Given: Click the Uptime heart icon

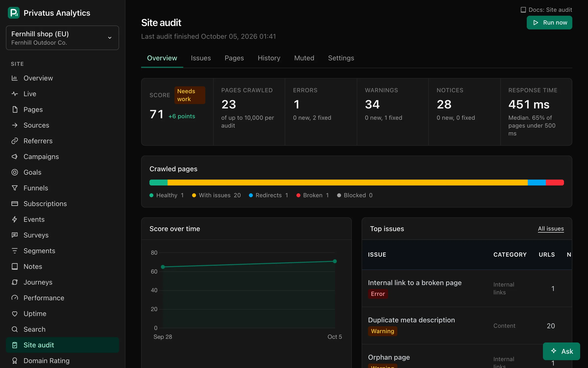Looking at the screenshot, I should pos(15,314).
